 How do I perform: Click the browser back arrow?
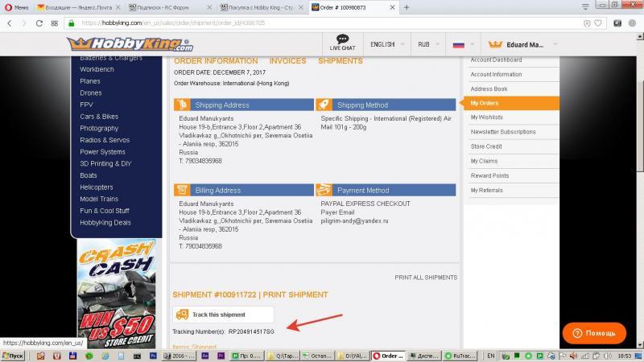coord(10,23)
